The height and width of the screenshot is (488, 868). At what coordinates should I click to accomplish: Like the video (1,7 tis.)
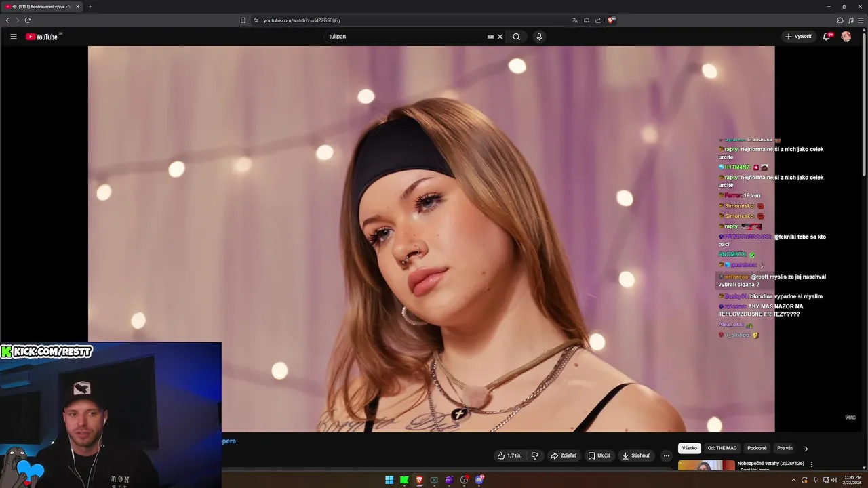pos(509,455)
